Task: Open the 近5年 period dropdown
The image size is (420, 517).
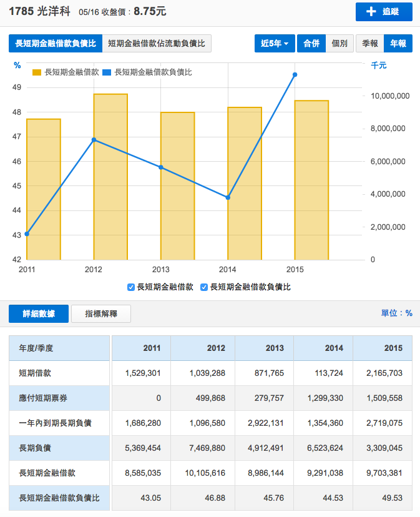Action: (275, 43)
